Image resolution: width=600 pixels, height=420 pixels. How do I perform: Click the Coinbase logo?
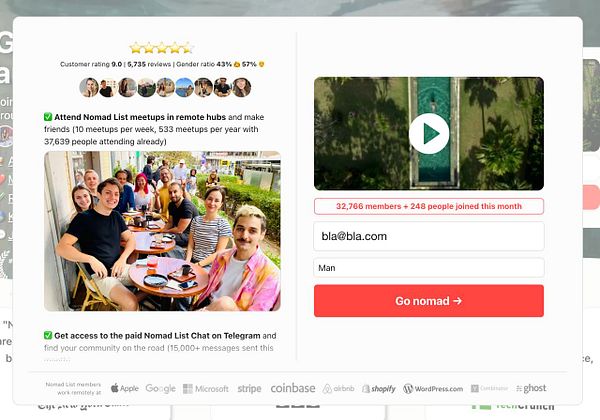[293, 388]
